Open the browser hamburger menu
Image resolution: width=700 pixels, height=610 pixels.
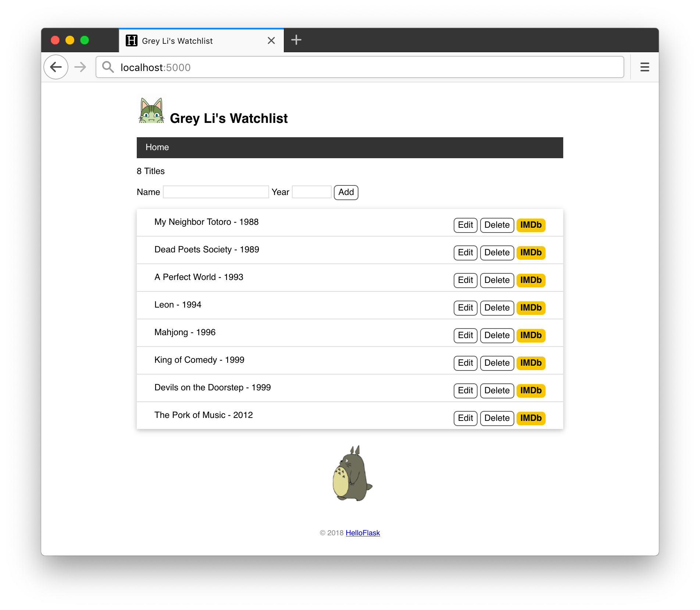point(644,67)
